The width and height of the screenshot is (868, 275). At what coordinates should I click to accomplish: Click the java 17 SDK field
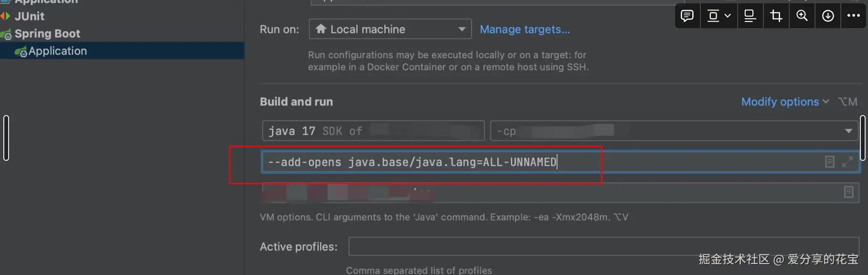click(373, 131)
